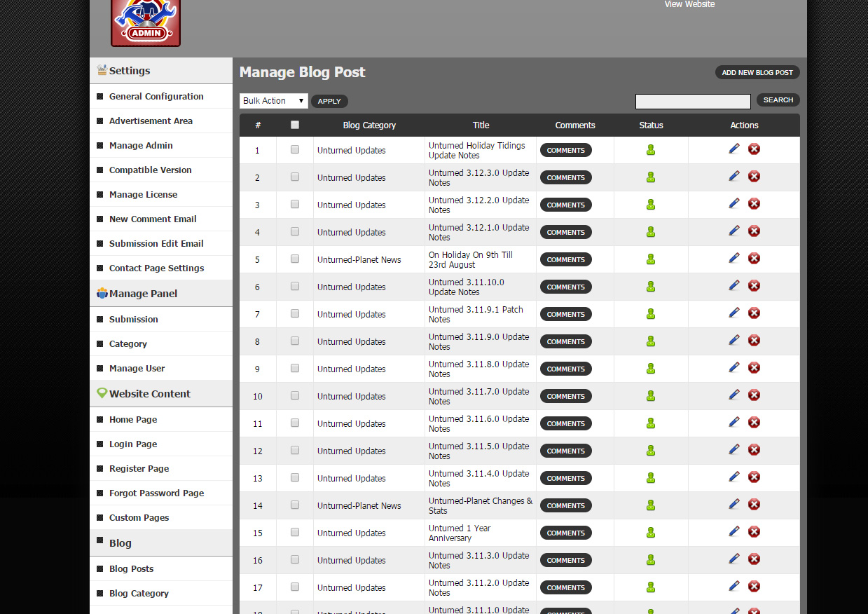This screenshot has height=614, width=868.
Task: Open Custom Pages in Website Content
Action: click(x=139, y=517)
